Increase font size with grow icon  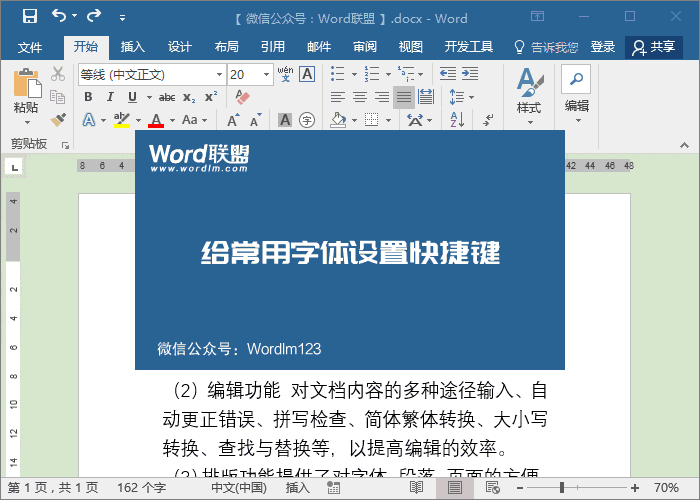233,120
